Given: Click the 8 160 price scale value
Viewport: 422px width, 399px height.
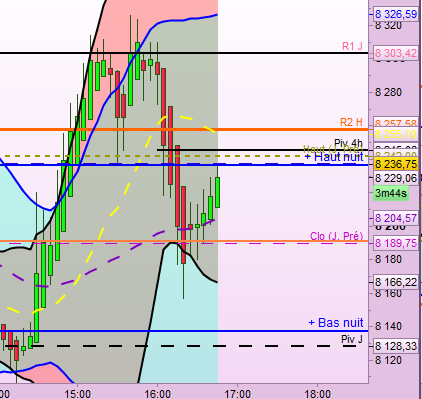Looking at the screenshot, I should pyautogui.click(x=388, y=294).
